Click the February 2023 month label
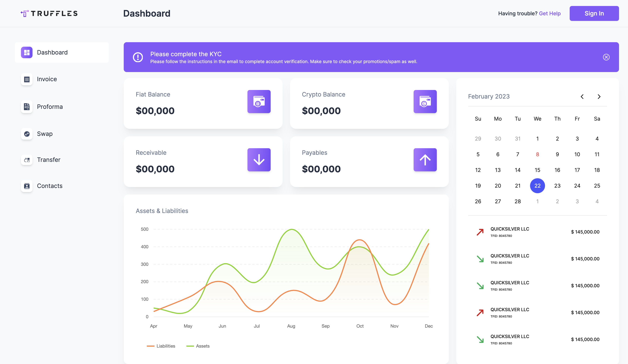The width and height of the screenshot is (628, 364). tap(489, 96)
